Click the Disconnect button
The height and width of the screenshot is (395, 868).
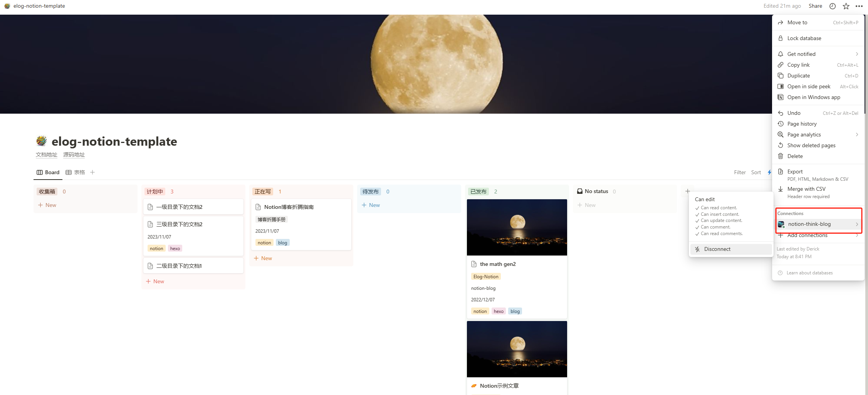click(x=731, y=249)
